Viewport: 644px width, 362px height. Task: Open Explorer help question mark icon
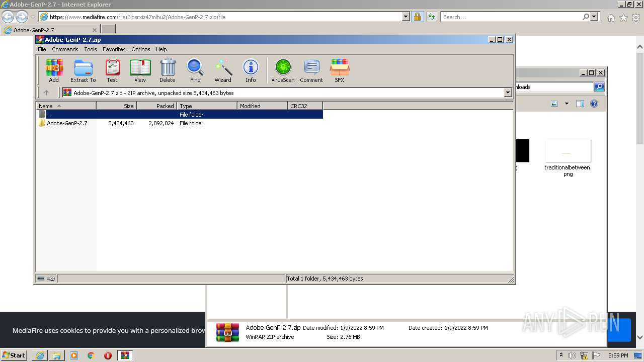(x=594, y=104)
